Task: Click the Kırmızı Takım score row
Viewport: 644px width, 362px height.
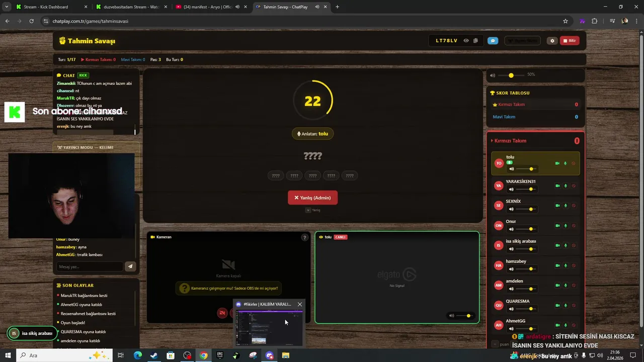Action: click(x=535, y=105)
